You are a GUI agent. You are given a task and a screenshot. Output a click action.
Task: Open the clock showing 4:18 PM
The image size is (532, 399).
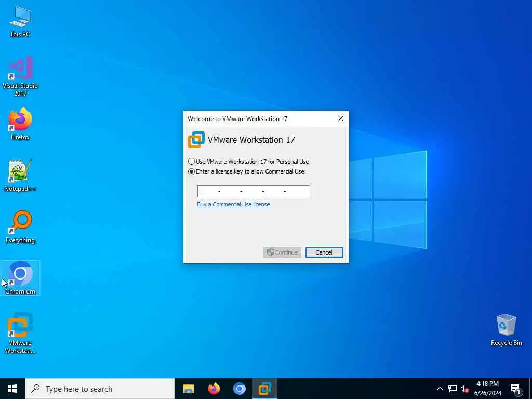click(487, 389)
